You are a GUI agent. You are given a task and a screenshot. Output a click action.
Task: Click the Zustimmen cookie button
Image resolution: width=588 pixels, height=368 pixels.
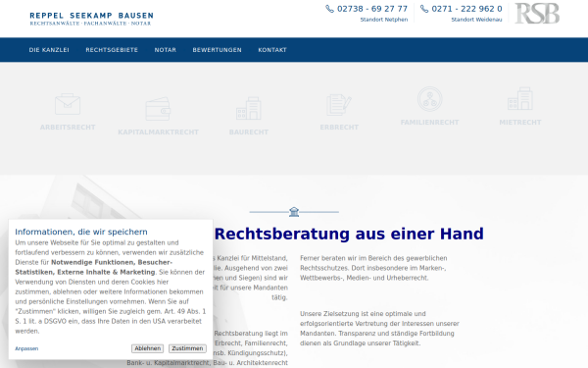click(x=187, y=348)
